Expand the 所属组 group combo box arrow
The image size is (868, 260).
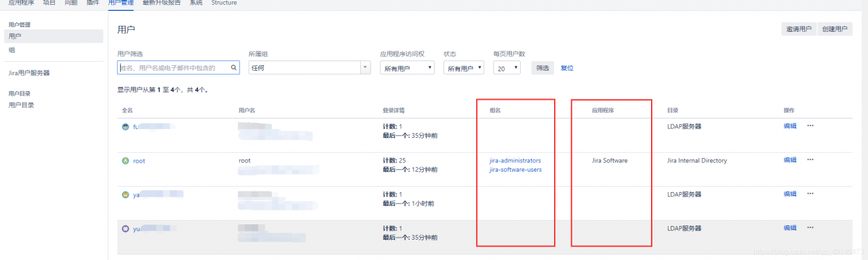[366, 68]
